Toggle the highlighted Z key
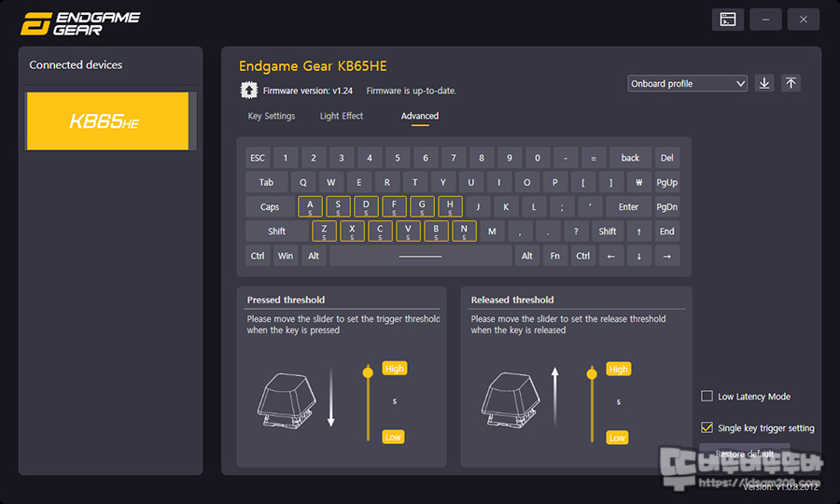This screenshot has height=504, width=840. pos(324,231)
